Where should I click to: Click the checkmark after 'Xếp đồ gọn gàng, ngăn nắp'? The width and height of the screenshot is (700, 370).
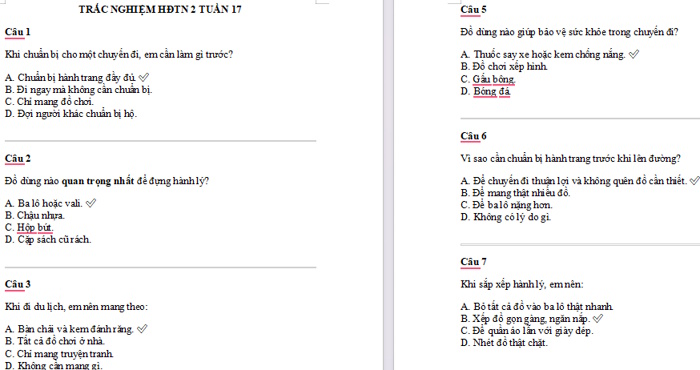click(598, 319)
